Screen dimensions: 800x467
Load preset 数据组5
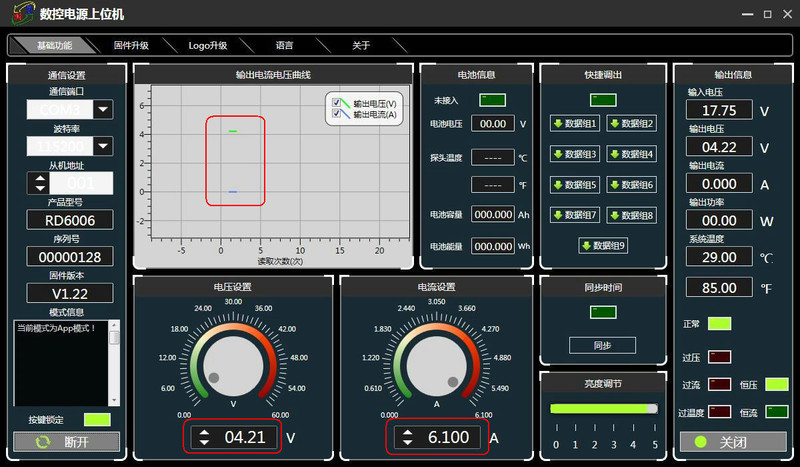click(x=574, y=185)
